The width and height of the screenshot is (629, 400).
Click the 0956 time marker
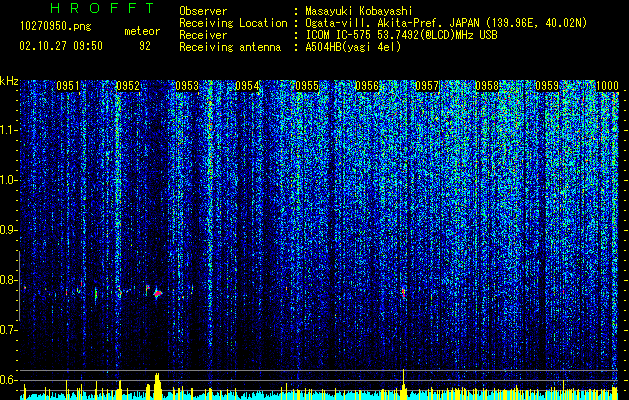[x=367, y=86]
